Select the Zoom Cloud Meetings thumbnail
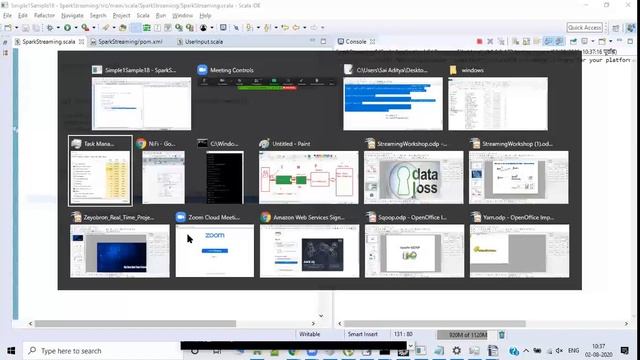 [x=215, y=251]
